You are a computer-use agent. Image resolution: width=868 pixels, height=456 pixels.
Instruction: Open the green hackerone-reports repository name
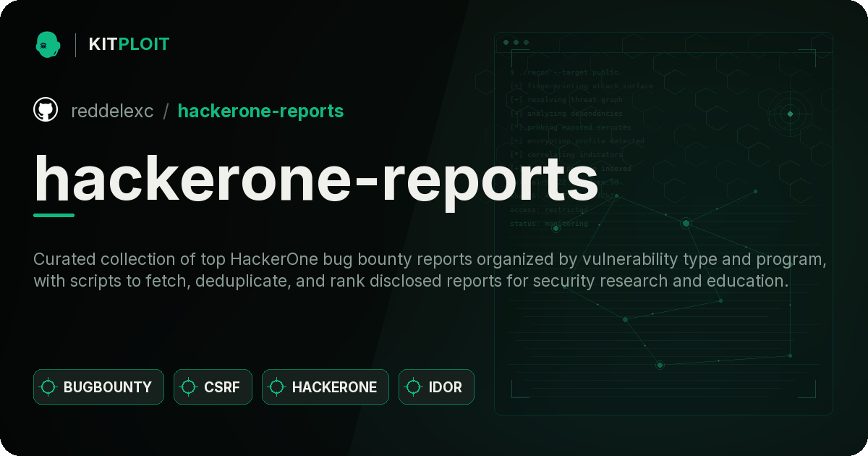coord(260,111)
